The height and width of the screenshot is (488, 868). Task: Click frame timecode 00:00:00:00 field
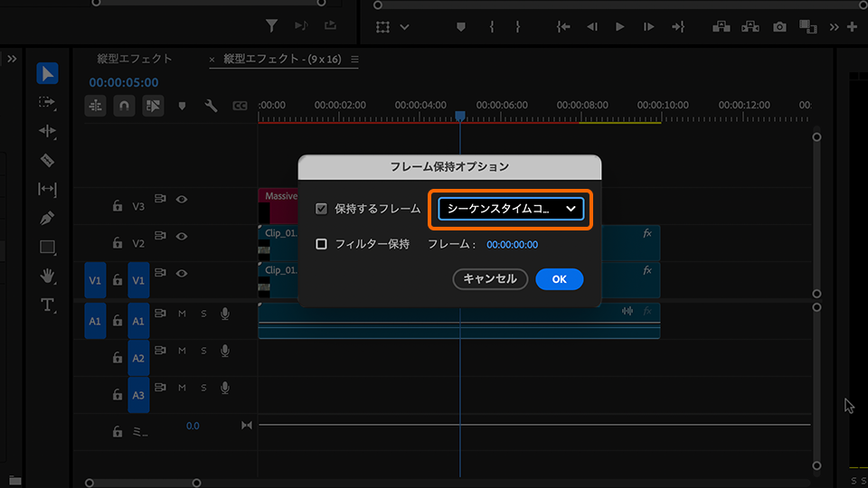[x=512, y=245]
